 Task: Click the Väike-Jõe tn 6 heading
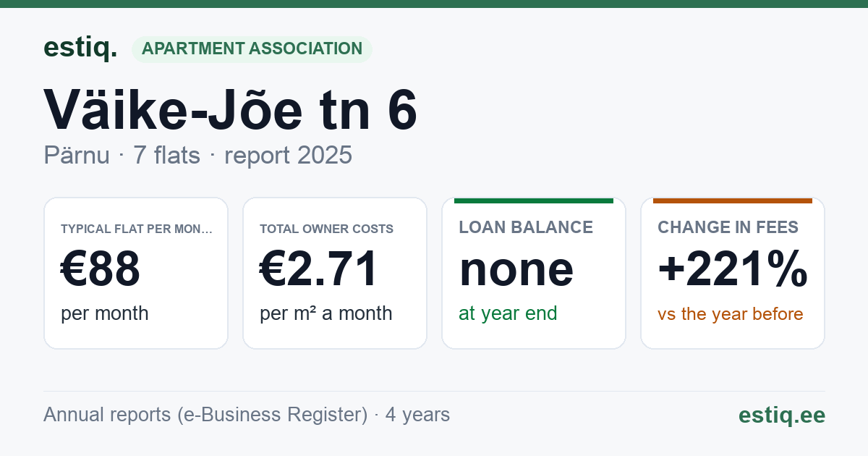point(231,110)
